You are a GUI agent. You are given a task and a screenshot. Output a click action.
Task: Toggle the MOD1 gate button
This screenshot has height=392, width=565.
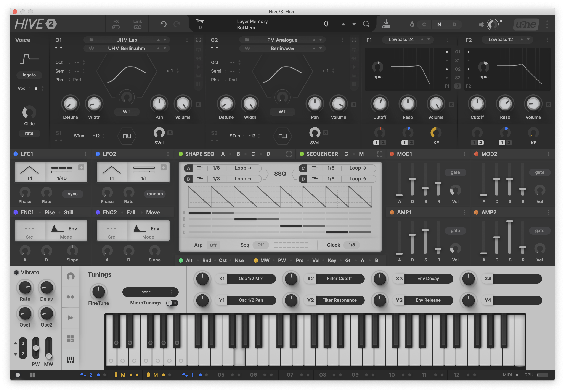point(455,172)
